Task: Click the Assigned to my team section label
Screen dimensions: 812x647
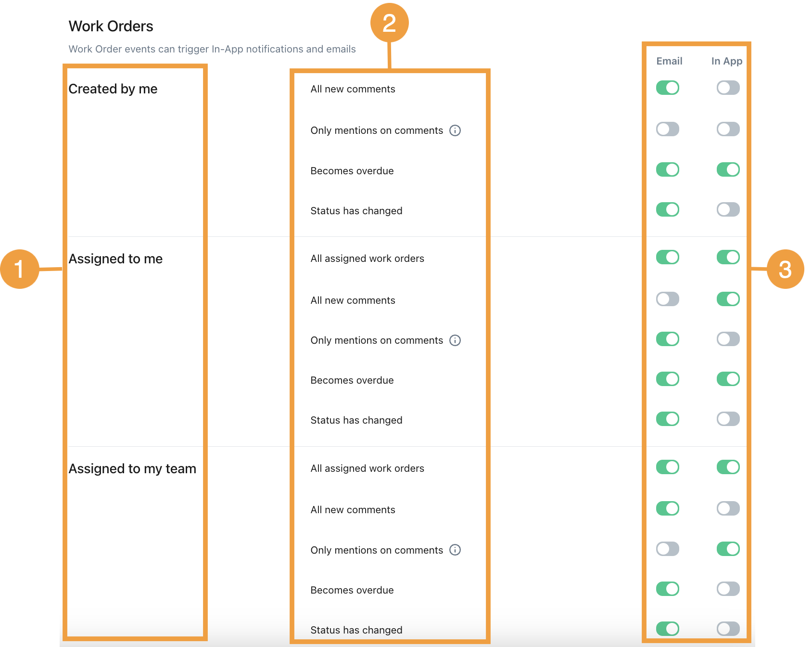Action: [132, 469]
